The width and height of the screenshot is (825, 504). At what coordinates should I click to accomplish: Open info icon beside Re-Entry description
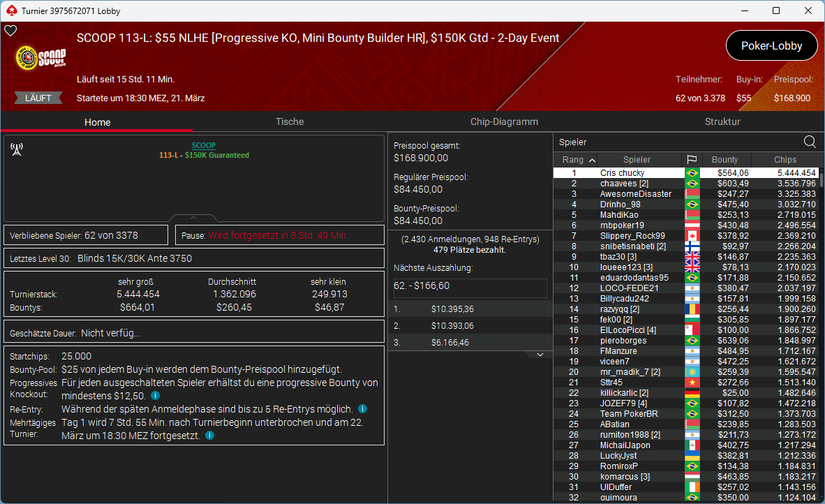click(362, 409)
